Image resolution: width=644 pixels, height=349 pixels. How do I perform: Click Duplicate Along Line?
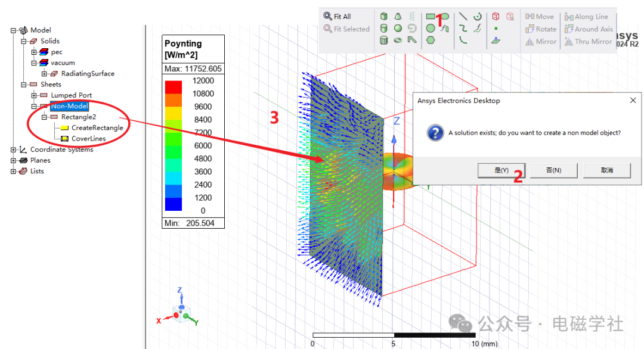click(586, 17)
